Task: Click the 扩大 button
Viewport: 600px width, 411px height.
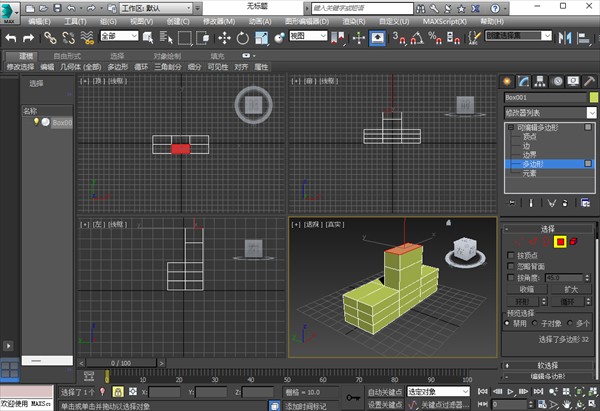Action: point(572,288)
